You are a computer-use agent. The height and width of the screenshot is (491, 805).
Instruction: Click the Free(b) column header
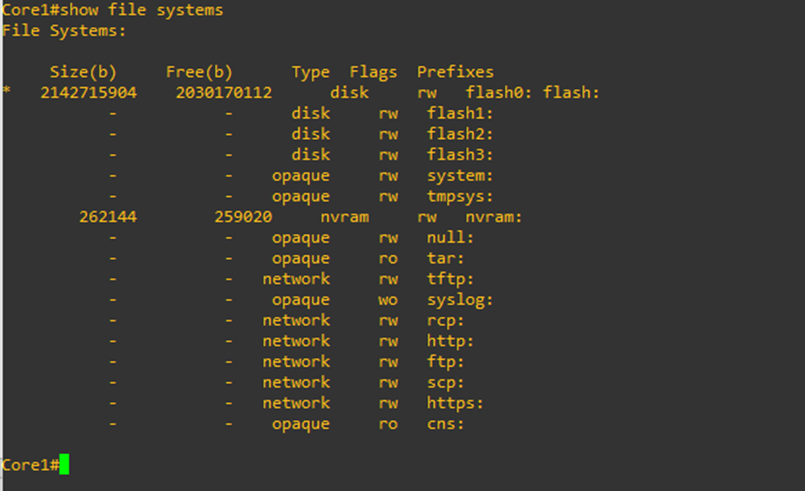tap(199, 72)
